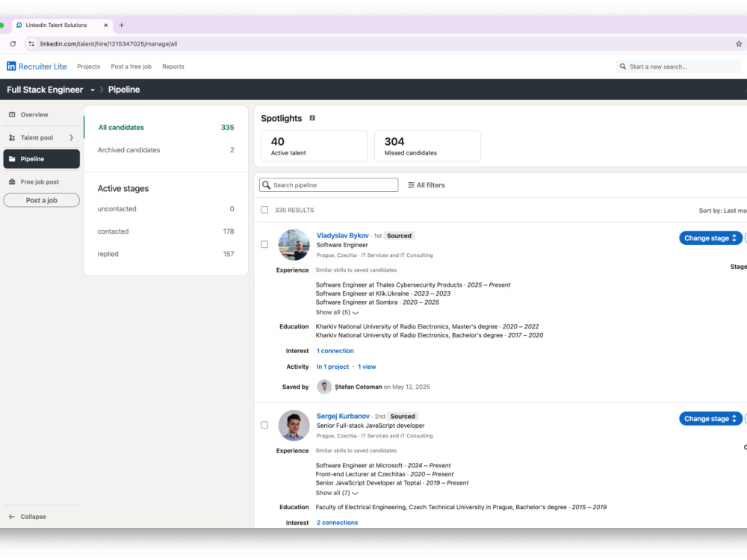Open Free job post in sidebar
747x560 pixels.
[41, 182]
